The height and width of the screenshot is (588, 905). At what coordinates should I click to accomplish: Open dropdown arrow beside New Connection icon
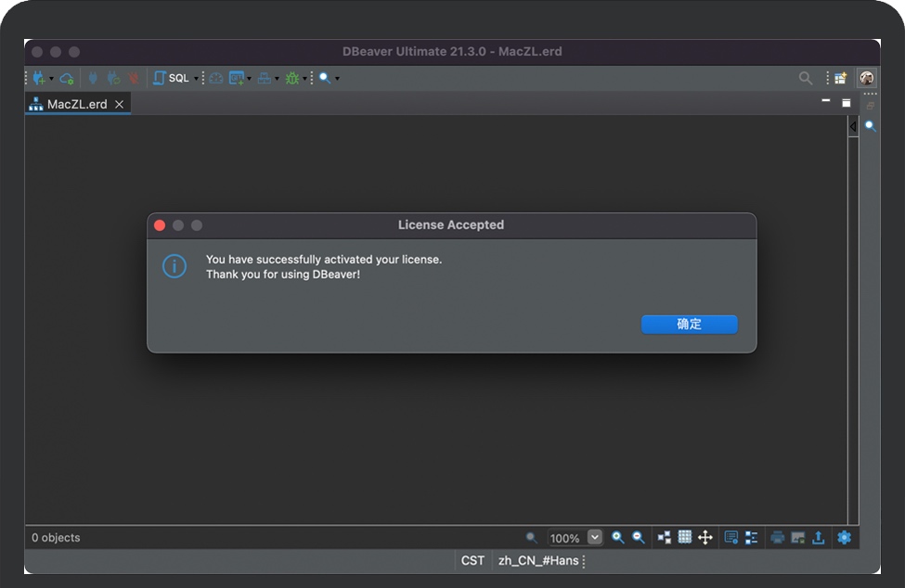(51, 79)
